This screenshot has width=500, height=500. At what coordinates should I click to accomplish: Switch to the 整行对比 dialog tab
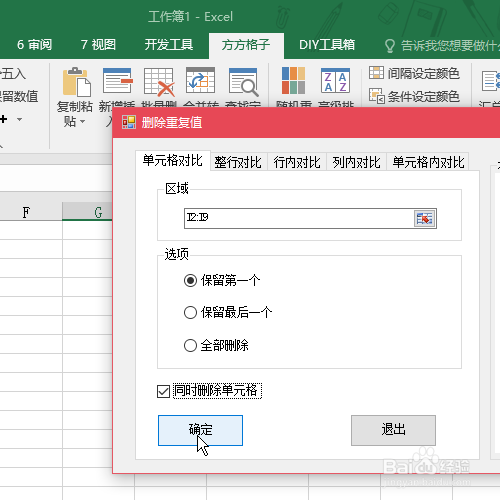tap(238, 162)
